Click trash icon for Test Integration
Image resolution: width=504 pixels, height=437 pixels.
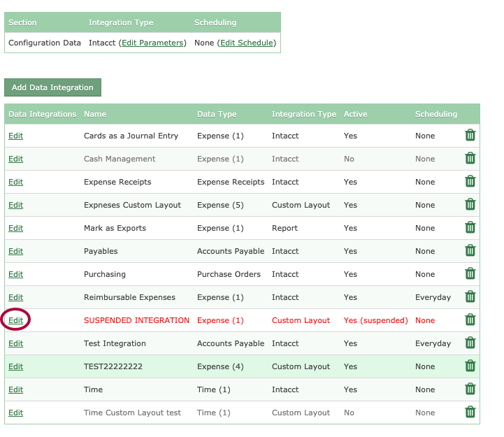coord(470,343)
